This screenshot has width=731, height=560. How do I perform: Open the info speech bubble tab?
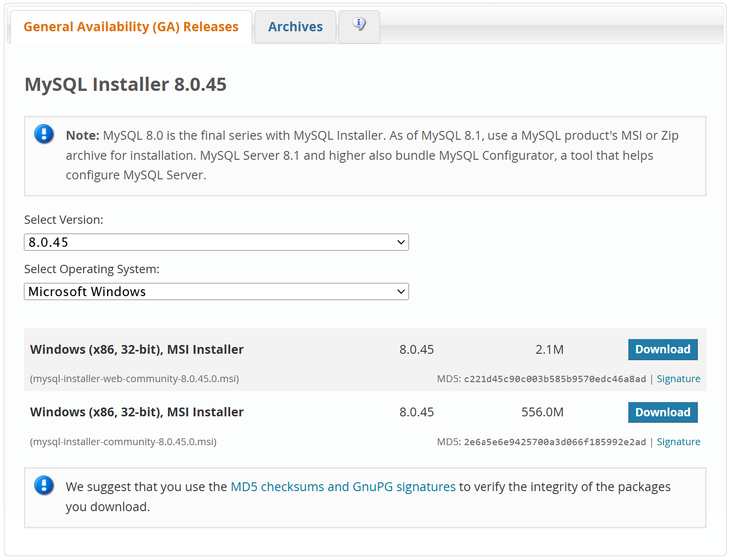point(359,24)
